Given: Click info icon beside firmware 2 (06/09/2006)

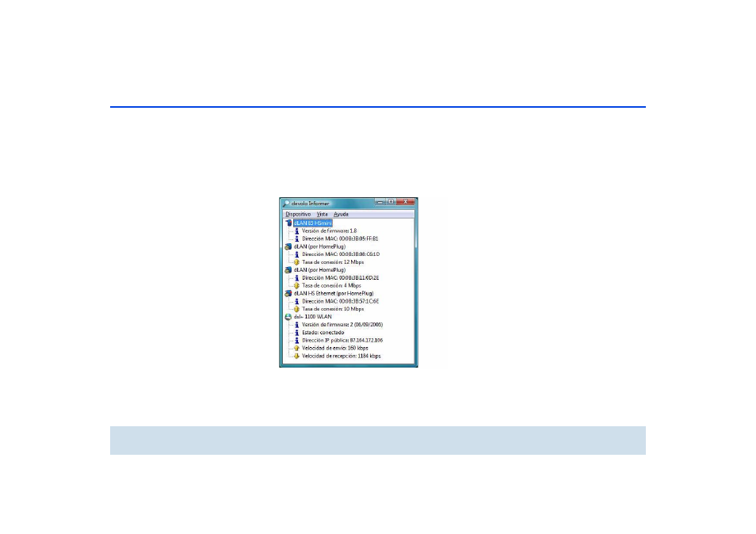Looking at the screenshot, I should [296, 324].
